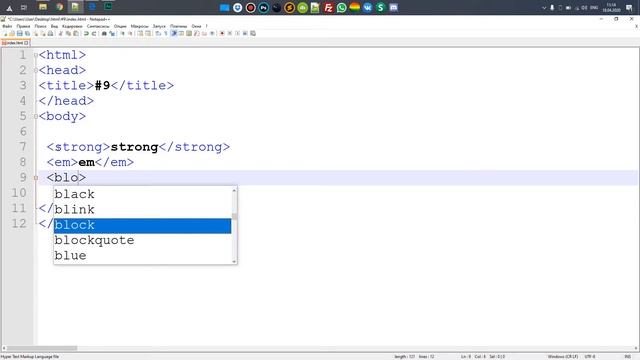640x360 pixels.
Task: Open the Правка menu
Action: pos(23,26)
